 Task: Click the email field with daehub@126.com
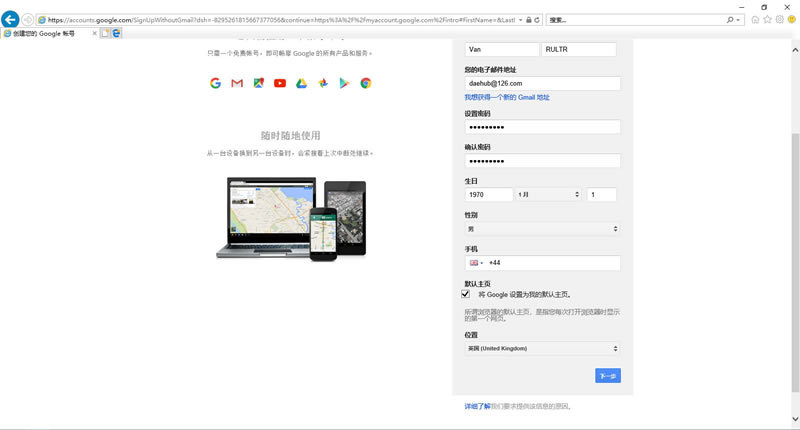tap(542, 83)
